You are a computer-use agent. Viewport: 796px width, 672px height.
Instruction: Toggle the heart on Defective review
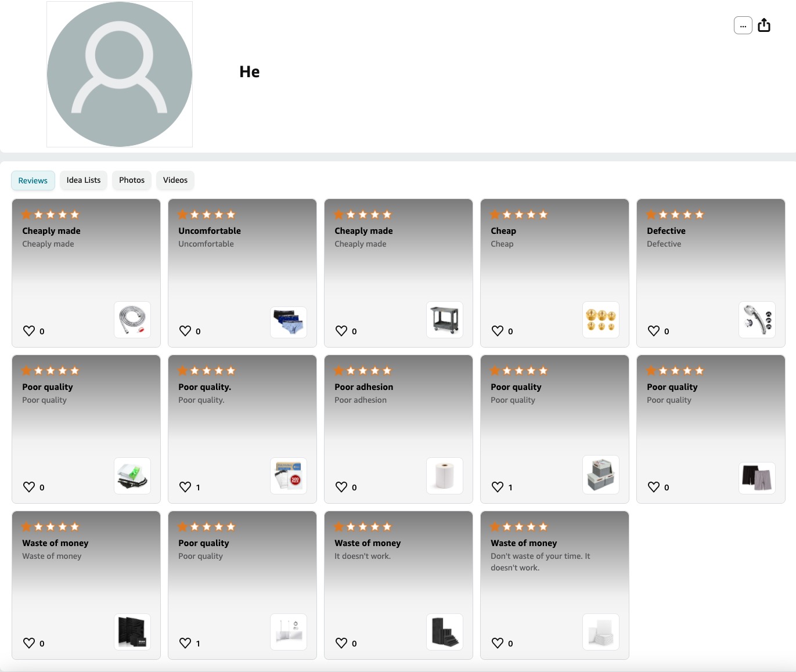click(x=654, y=331)
